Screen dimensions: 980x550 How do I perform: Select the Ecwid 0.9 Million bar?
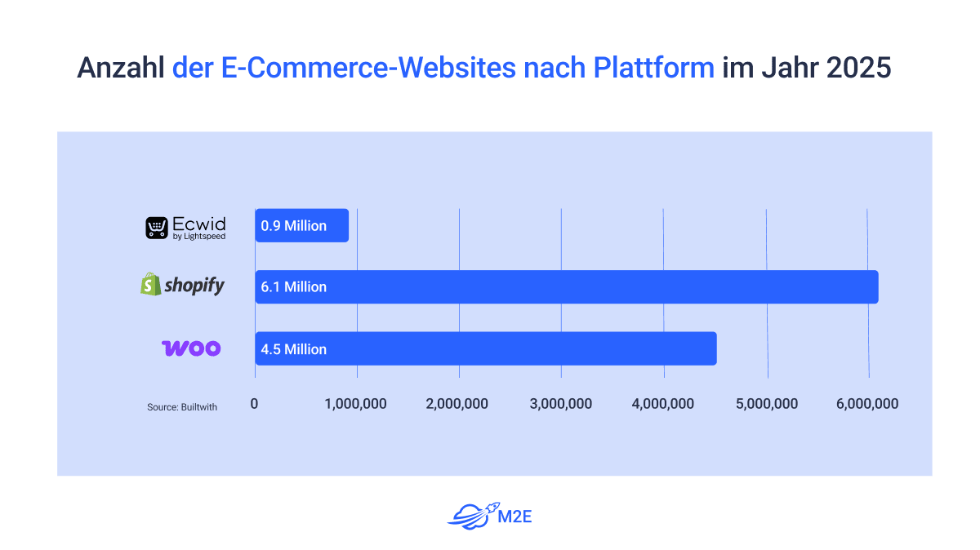point(301,226)
